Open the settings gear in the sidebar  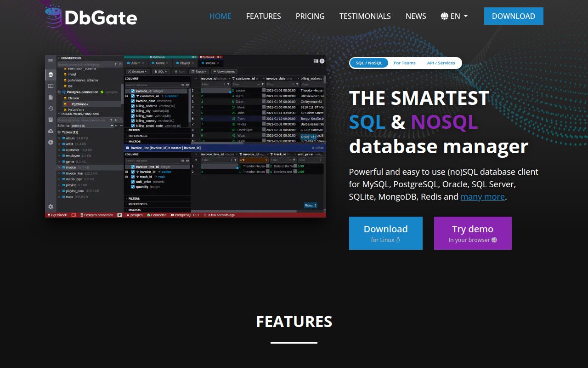(x=51, y=207)
